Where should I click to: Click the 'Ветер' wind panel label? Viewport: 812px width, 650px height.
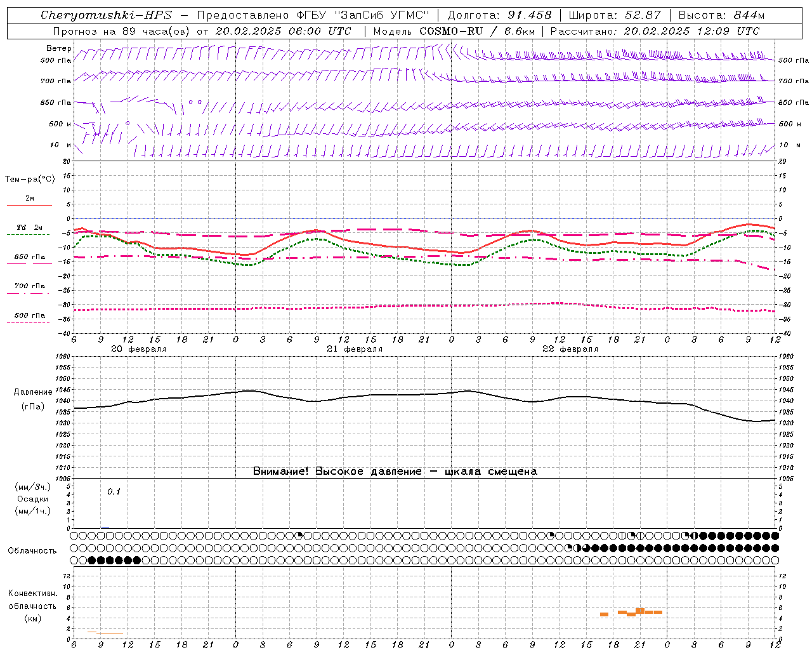tap(59, 48)
